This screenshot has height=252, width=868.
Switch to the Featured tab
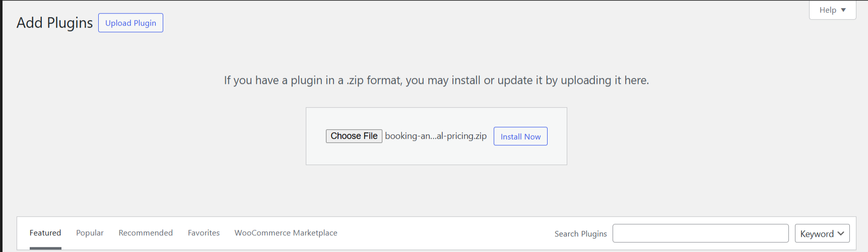(x=45, y=233)
